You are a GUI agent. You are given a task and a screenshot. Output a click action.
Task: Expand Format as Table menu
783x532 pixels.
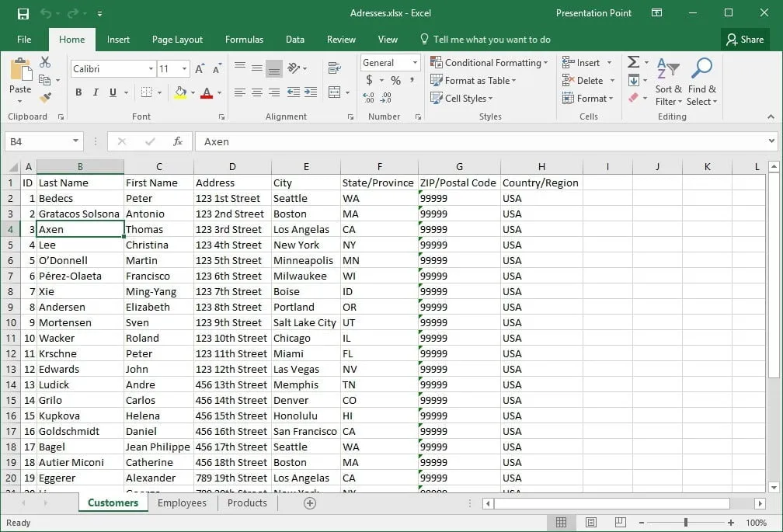(x=473, y=80)
